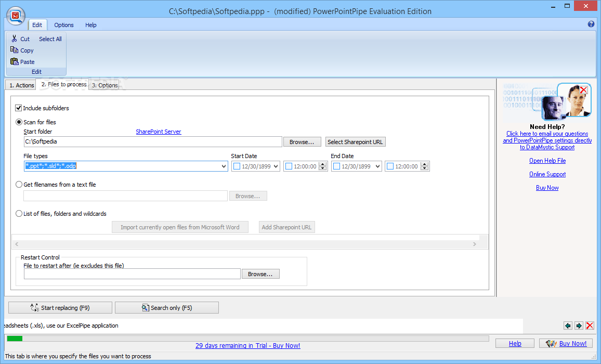Select the Scan for files radio option
The image size is (601, 364).
(x=19, y=122)
